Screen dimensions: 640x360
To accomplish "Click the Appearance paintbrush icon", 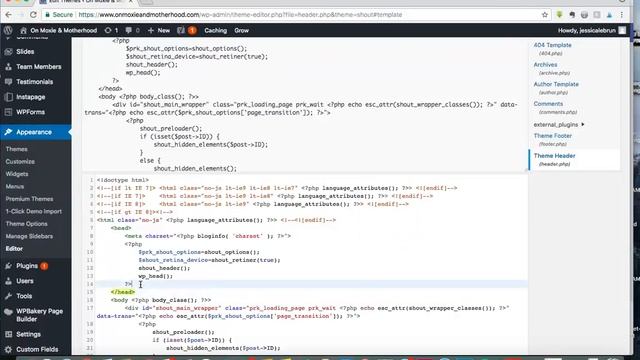I will point(8,132).
